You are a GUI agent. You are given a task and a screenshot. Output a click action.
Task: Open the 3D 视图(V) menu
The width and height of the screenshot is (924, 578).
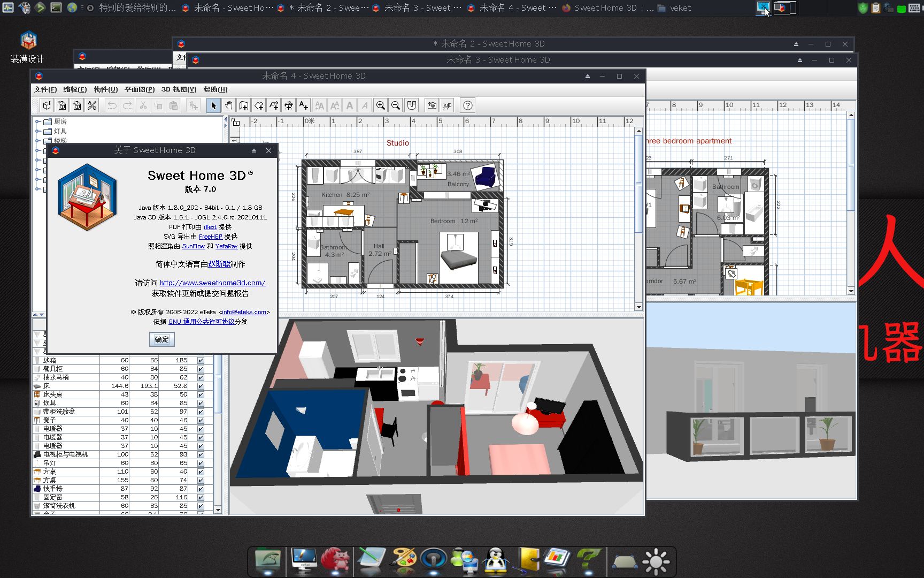click(x=179, y=89)
